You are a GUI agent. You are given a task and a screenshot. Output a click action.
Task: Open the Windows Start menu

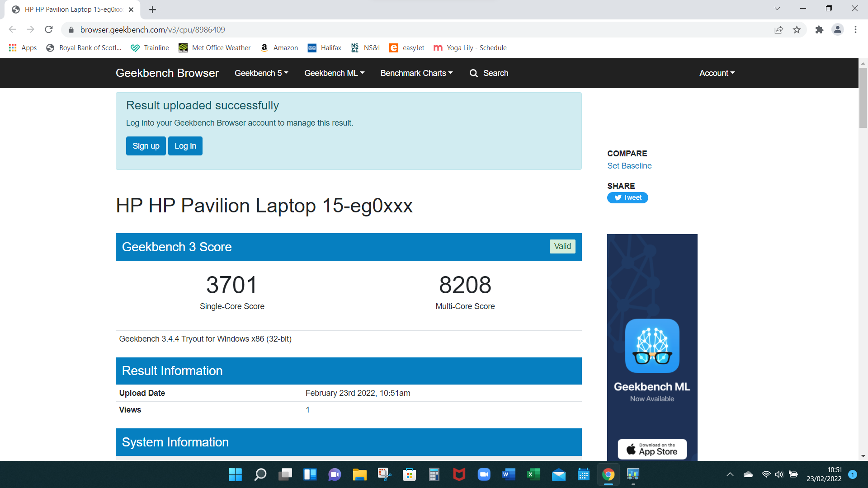pyautogui.click(x=235, y=474)
